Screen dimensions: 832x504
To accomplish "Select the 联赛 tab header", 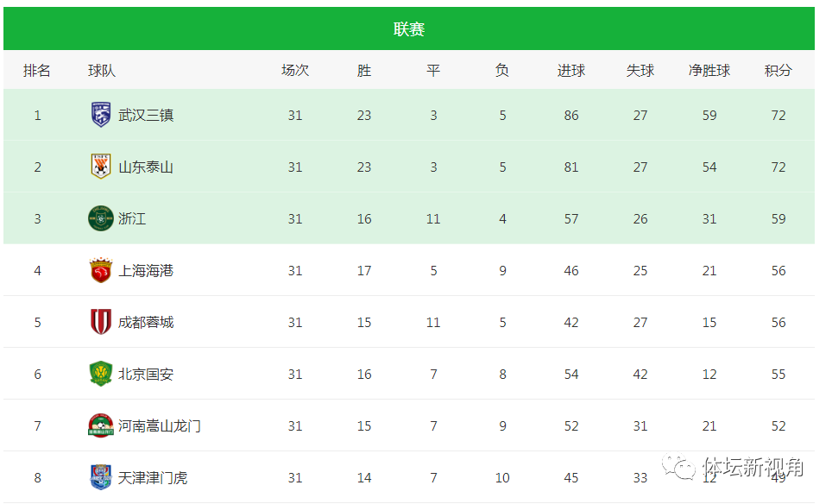I will [409, 29].
